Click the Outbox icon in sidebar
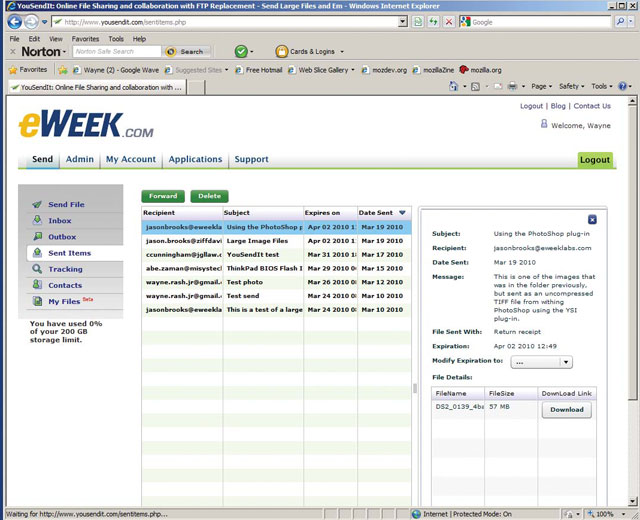 (37, 236)
